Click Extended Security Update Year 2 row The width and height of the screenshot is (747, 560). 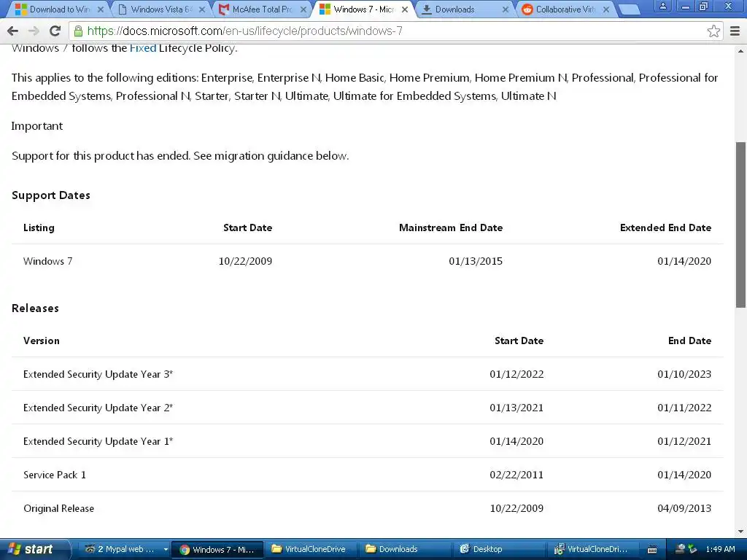pyautogui.click(x=368, y=408)
